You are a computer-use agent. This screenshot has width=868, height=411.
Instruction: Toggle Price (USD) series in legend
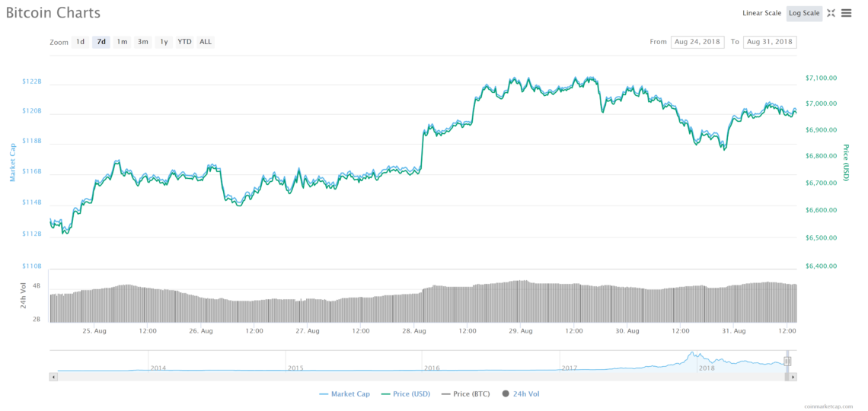(x=405, y=393)
